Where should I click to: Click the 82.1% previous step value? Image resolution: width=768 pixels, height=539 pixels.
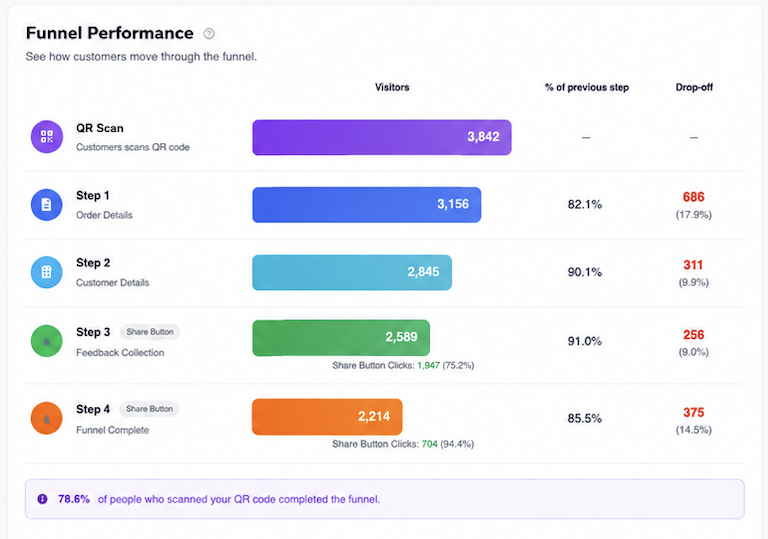(585, 204)
